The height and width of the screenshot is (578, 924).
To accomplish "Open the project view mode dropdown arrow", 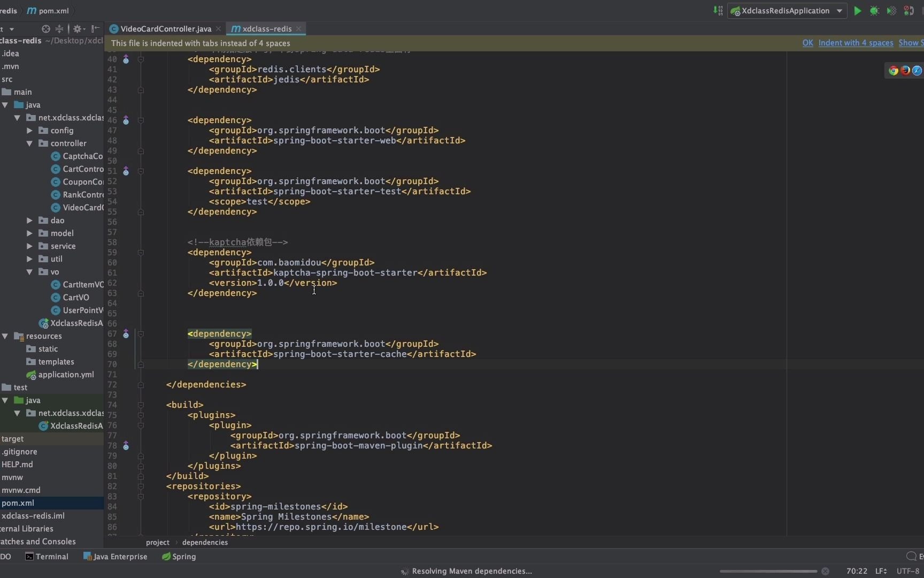I will pos(12,29).
